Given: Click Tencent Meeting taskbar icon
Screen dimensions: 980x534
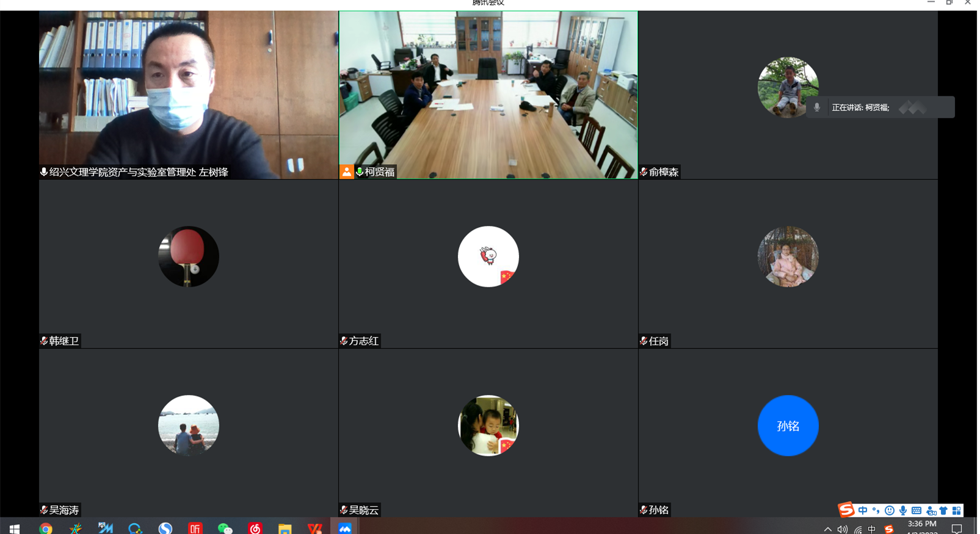Looking at the screenshot, I should click(x=345, y=529).
